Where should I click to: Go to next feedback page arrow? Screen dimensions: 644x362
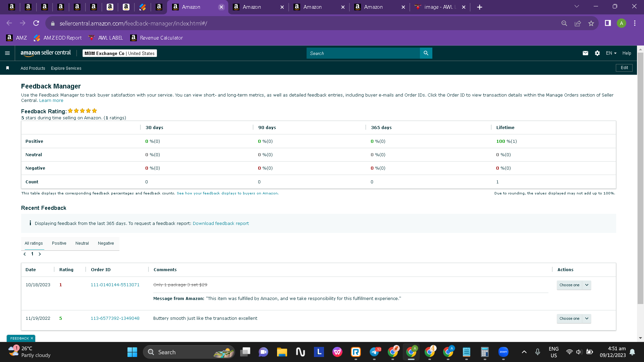40,254
